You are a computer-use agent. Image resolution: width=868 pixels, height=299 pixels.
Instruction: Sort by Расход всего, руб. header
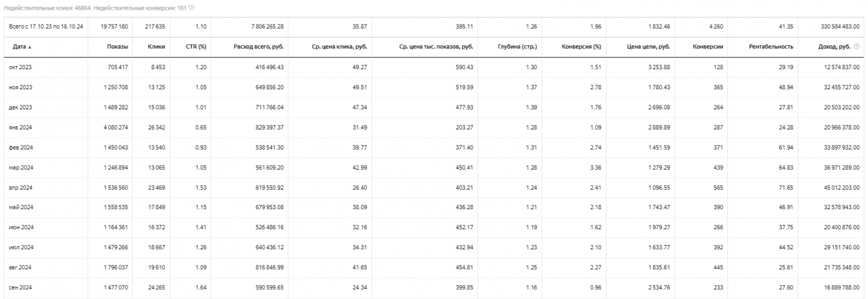tap(258, 47)
